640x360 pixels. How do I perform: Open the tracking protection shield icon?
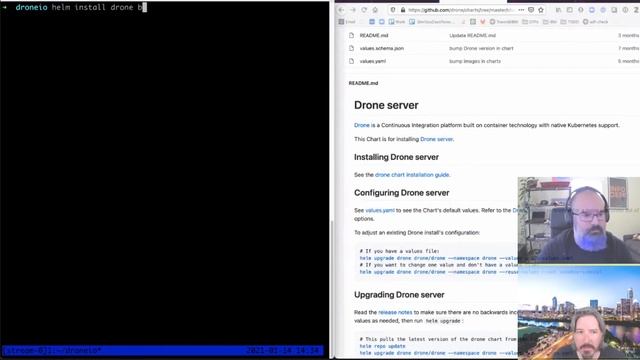pos(393,10)
